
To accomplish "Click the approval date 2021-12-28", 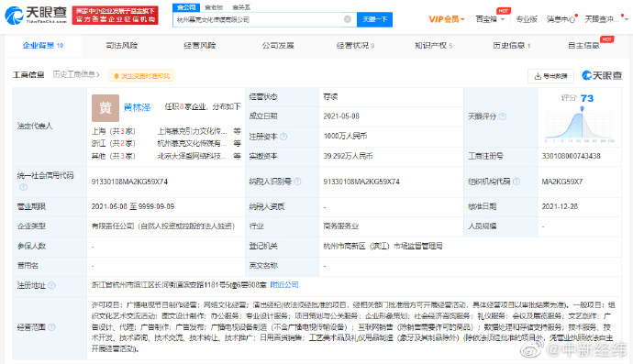I will point(560,206).
